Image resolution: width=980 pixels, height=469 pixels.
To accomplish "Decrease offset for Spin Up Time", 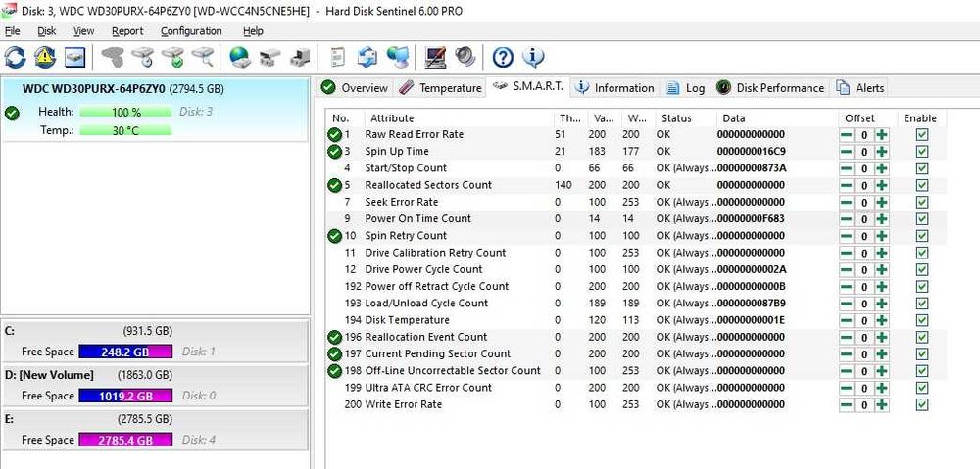I will (846, 152).
